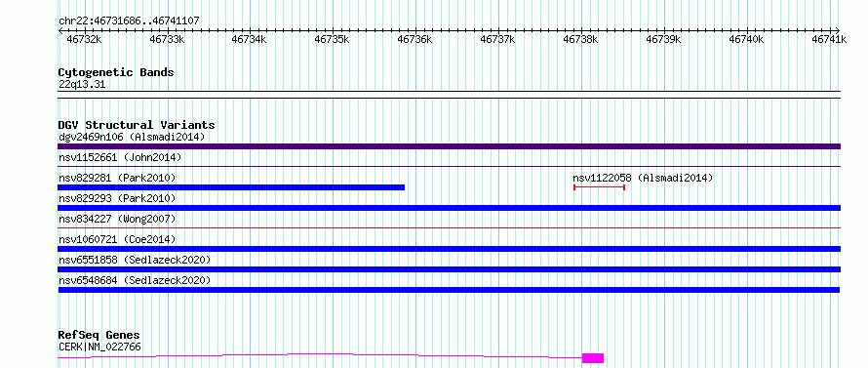
Task: Select the thin red nsv834227 variant line
Action: [449, 227]
